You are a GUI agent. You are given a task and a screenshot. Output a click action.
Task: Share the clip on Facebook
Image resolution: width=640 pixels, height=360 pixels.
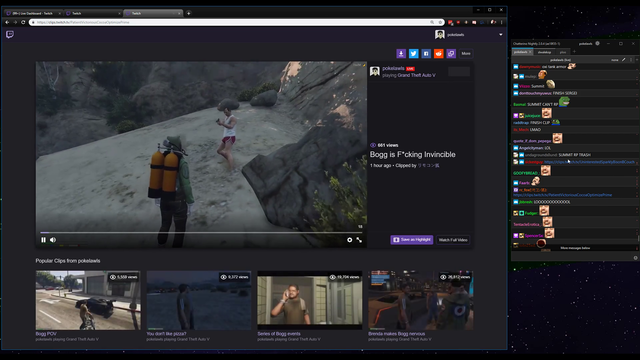pos(426,53)
